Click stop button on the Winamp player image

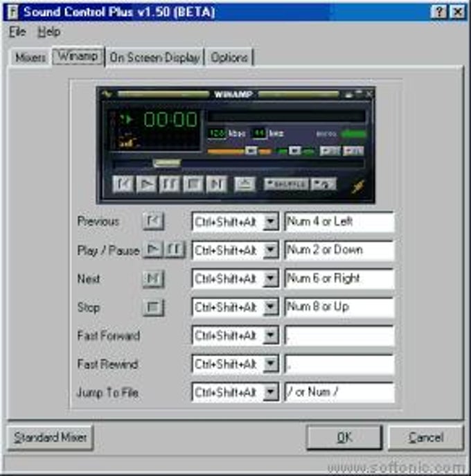point(193,184)
